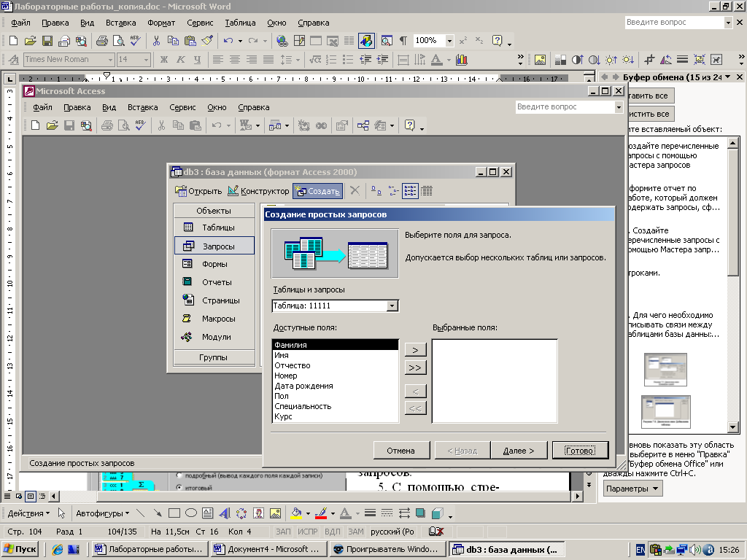Apply underline formatting in Word

tap(197, 60)
